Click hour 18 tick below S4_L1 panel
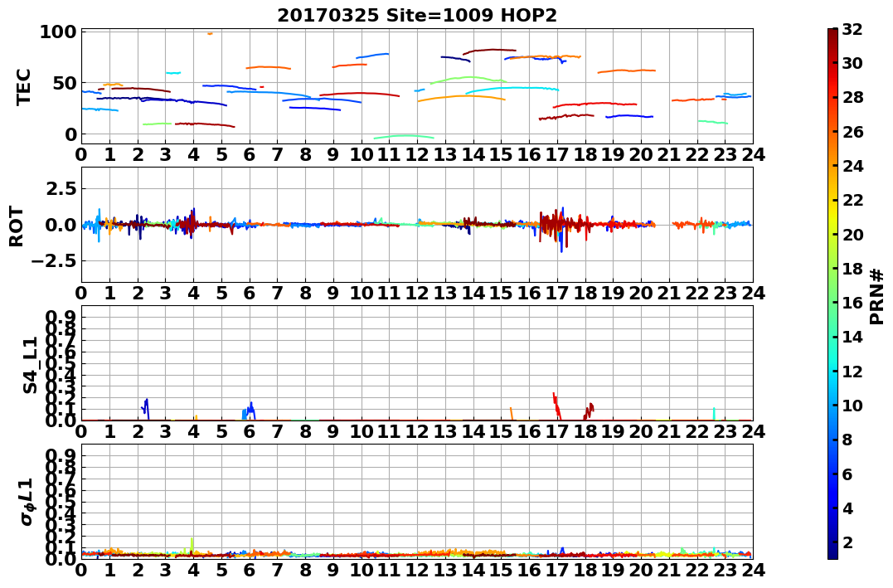Screen dimensions: 893x588 pyautogui.click(x=585, y=431)
